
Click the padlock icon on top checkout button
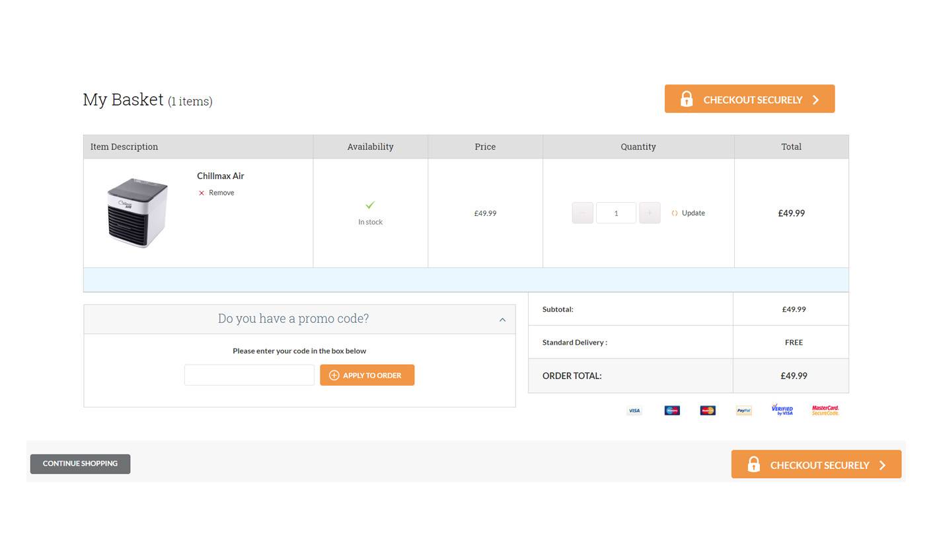686,98
